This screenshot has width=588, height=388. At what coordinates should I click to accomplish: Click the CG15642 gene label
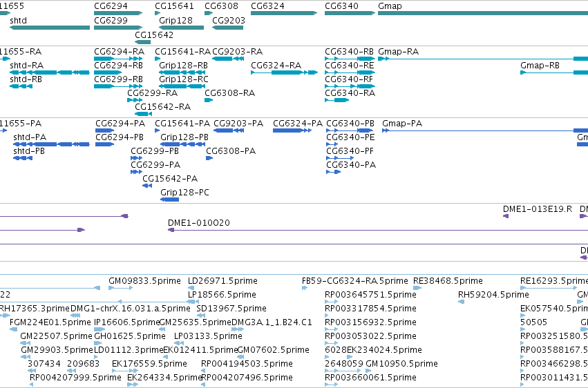point(154,35)
